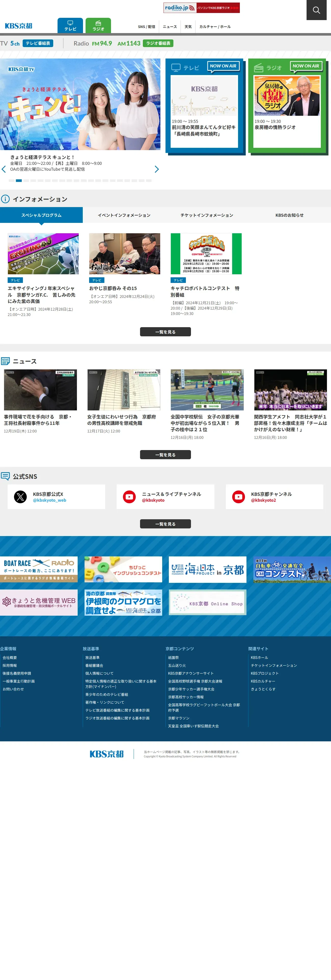Viewport: 331px width, 980px height.
Task: Select the last carousel indicator dot
Action: click(149, 181)
